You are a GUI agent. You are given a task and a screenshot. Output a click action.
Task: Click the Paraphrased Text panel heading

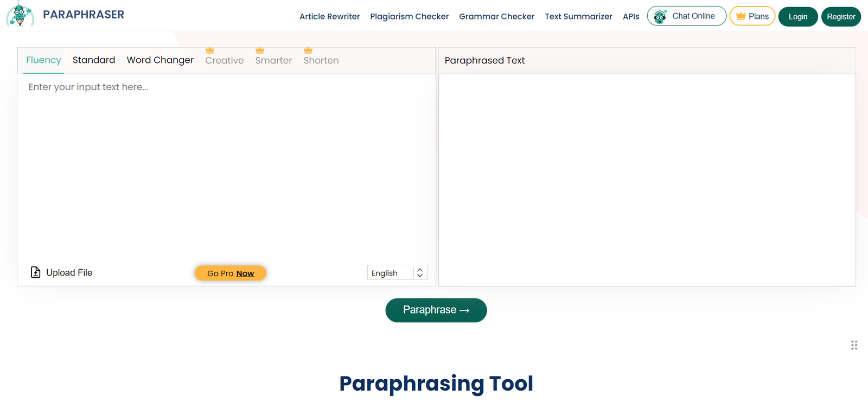click(485, 61)
